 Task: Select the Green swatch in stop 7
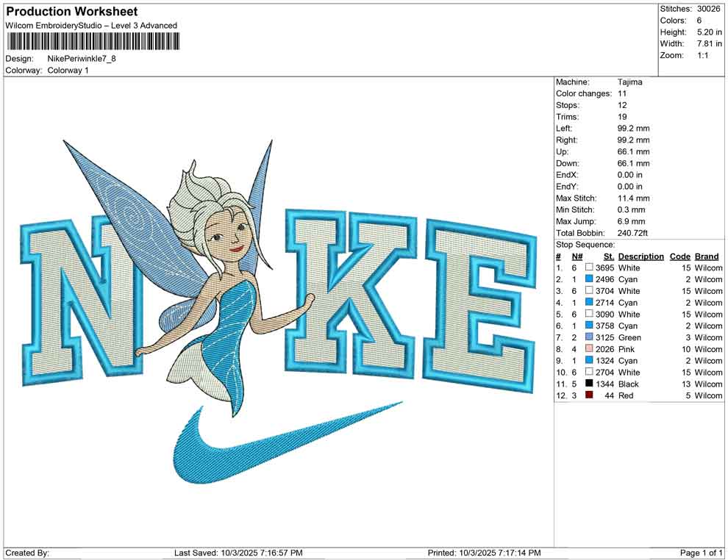click(x=589, y=337)
